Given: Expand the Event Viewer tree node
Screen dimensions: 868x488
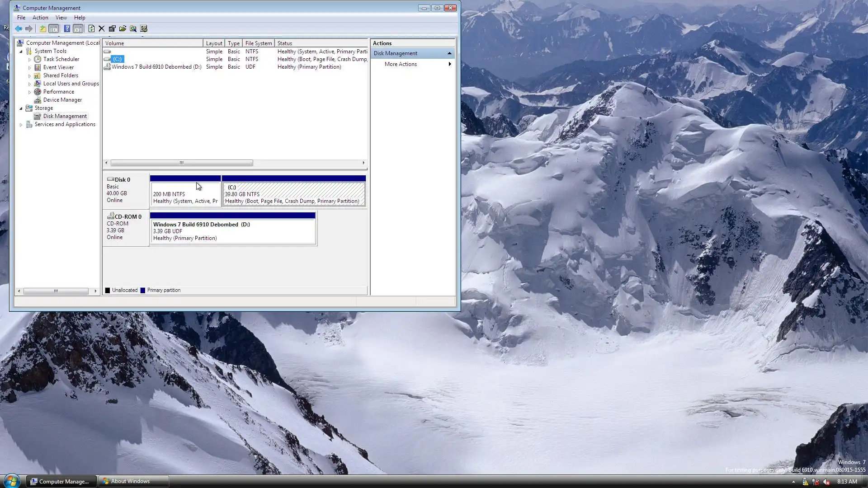Looking at the screenshot, I should pos(30,68).
